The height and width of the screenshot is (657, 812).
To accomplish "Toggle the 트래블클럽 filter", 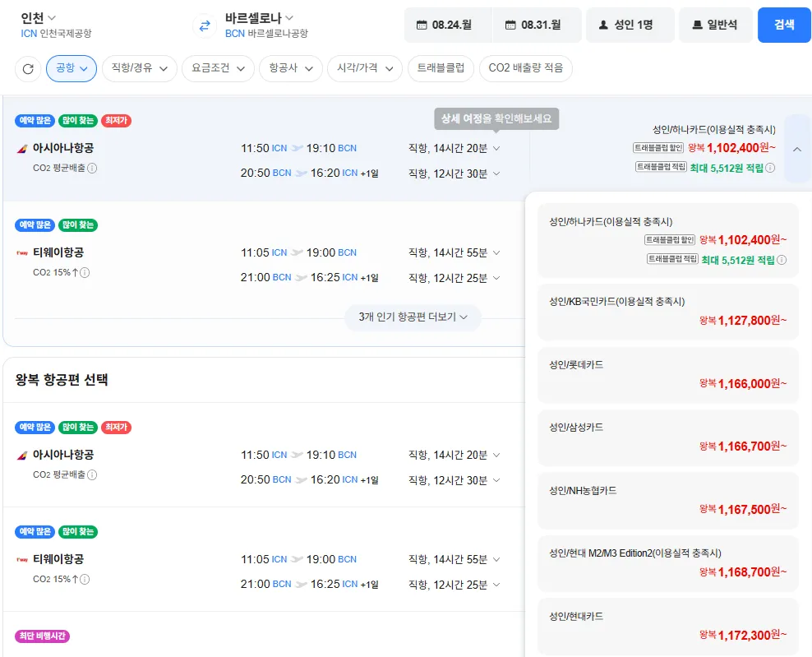I will point(441,68).
